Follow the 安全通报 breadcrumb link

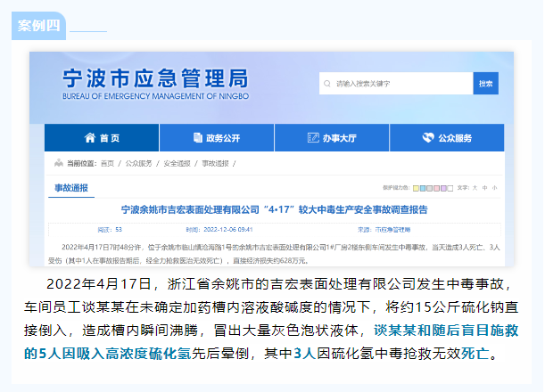(x=177, y=163)
